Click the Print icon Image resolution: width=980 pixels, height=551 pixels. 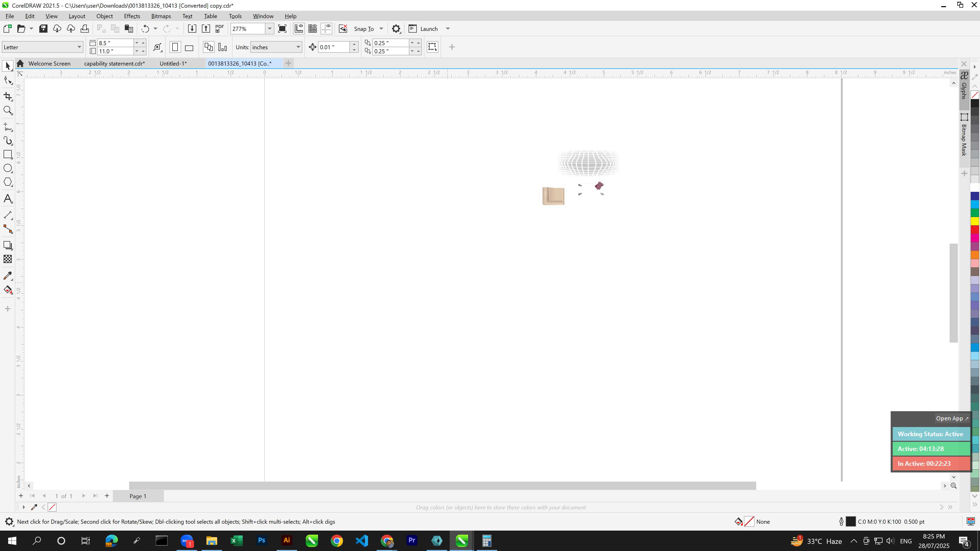(x=84, y=29)
